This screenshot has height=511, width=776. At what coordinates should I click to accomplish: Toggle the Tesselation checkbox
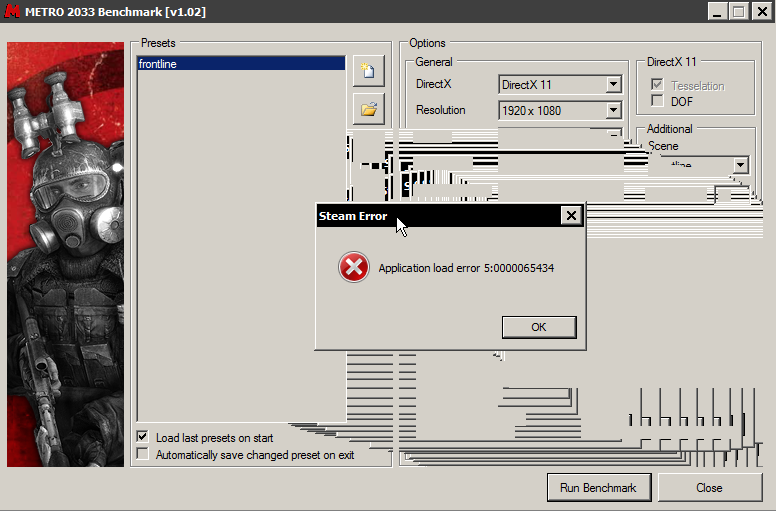[657, 85]
